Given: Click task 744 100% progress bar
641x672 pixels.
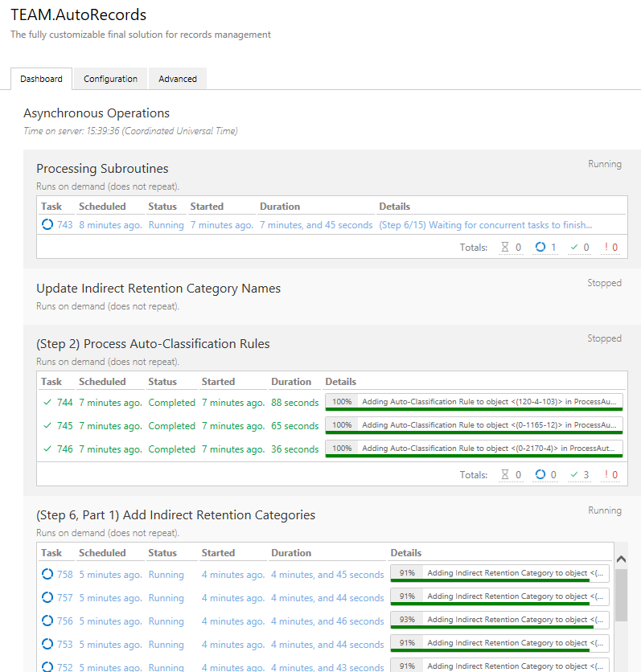Looking at the screenshot, I should click(x=474, y=402).
